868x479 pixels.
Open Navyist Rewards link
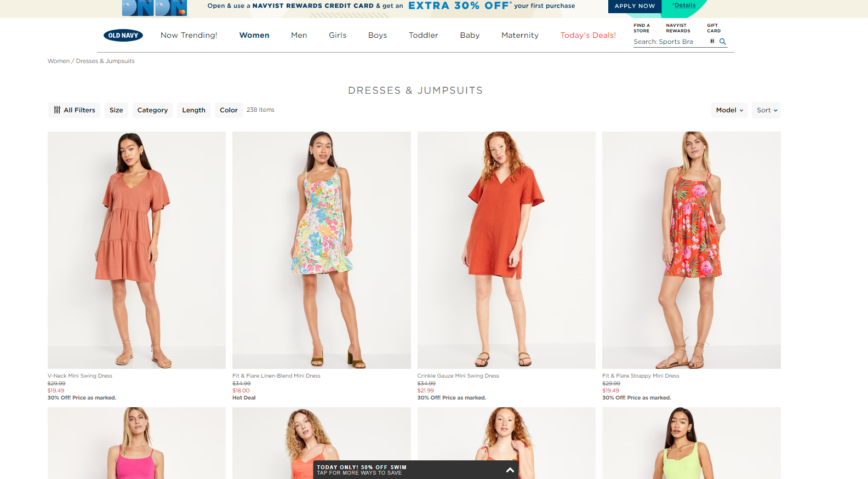[x=678, y=28]
